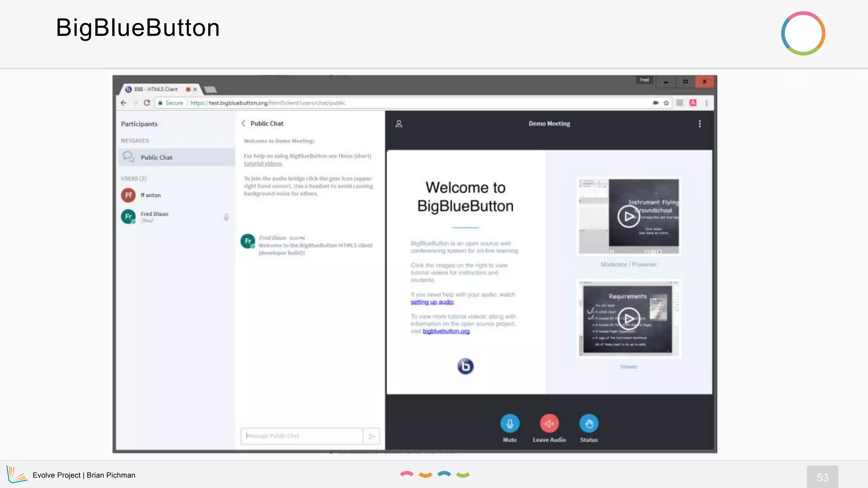This screenshot has height=488, width=868.
Task: Click the red A extension icon
Action: point(693,103)
